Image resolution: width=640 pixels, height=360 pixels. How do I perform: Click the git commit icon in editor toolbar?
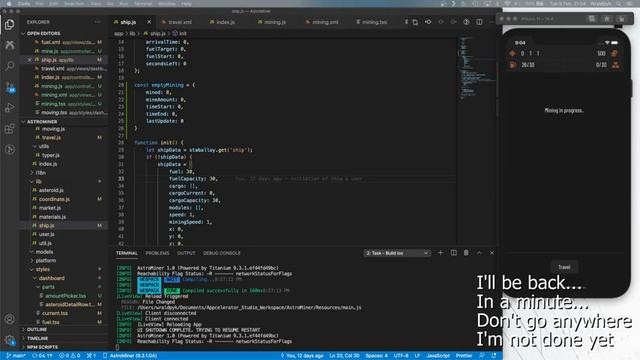428,22
